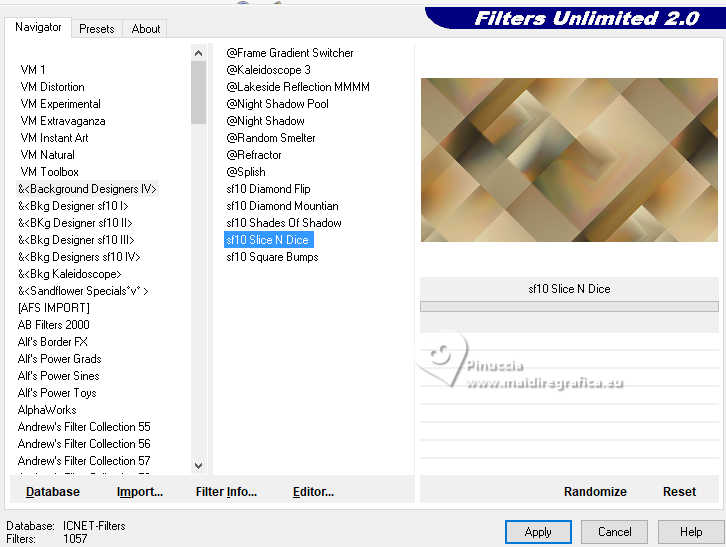The height and width of the screenshot is (547, 726).
Task: Select the [AFS IMPORT] category
Action: click(x=54, y=308)
